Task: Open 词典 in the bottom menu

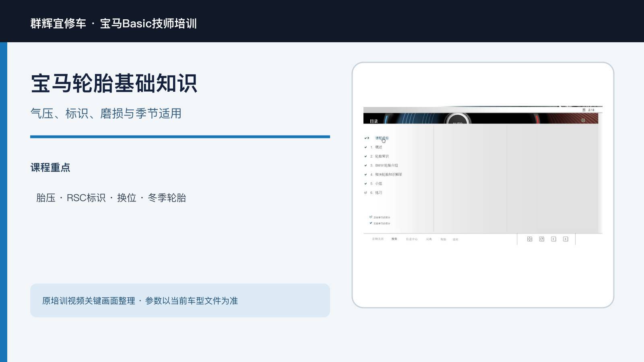Action: [x=429, y=239]
